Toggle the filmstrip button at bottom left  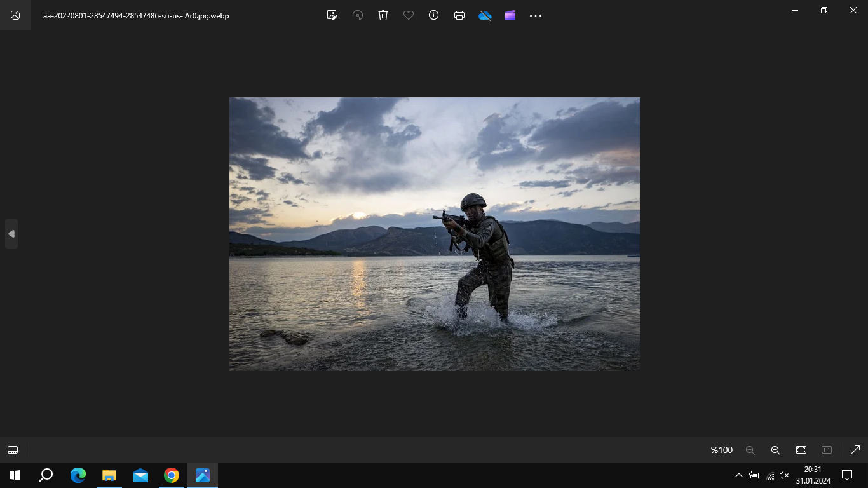13,450
